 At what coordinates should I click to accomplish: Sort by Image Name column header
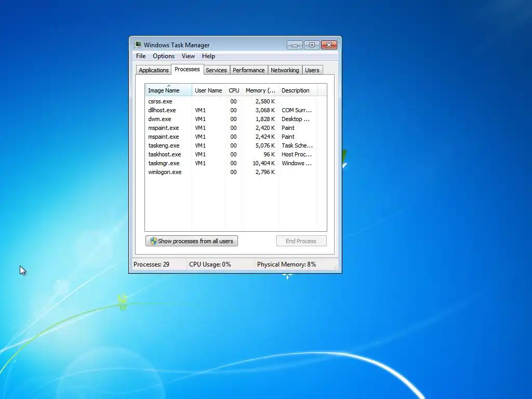[169, 90]
